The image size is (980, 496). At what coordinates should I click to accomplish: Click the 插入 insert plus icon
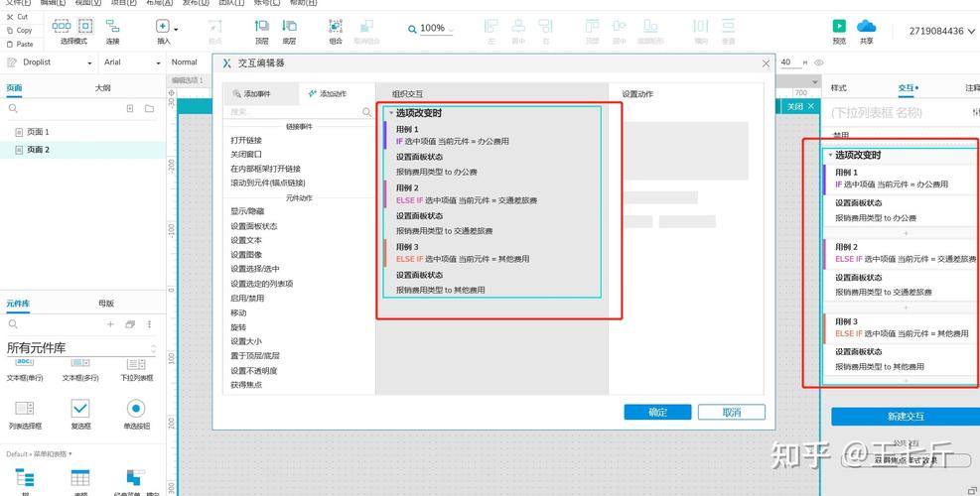[x=163, y=26]
